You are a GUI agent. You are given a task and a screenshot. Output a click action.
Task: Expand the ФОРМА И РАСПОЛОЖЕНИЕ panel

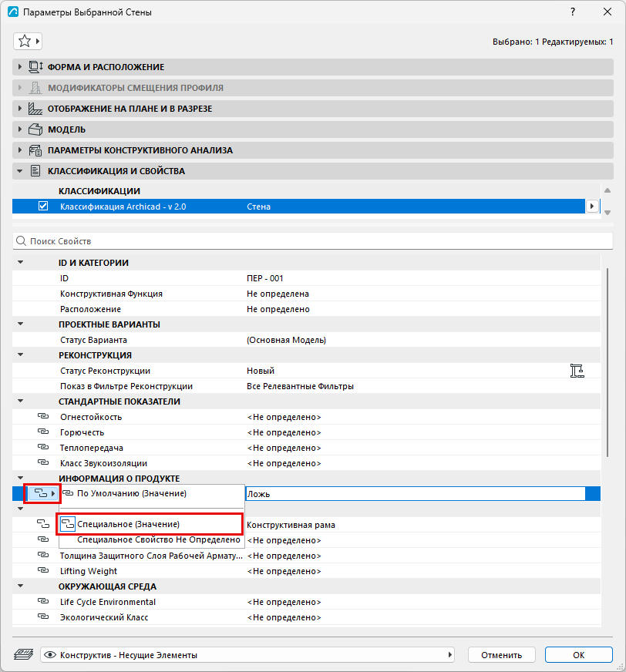(x=20, y=67)
